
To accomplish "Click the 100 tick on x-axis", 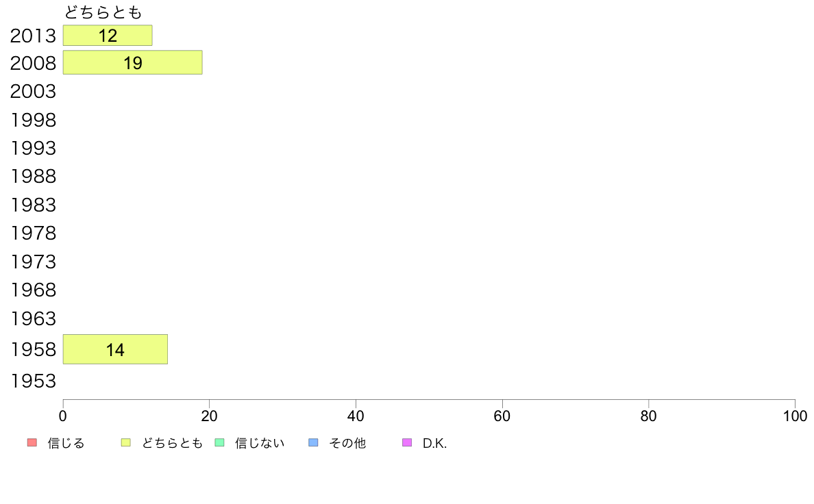I will [x=795, y=416].
